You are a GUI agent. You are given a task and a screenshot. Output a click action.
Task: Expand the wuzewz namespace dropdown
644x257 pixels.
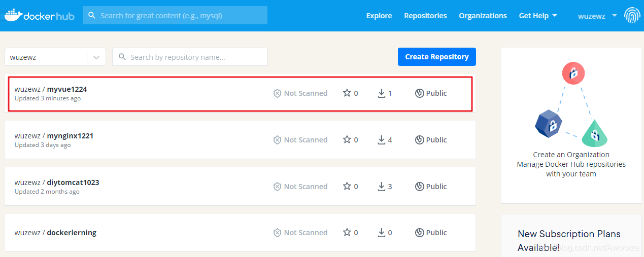point(96,57)
